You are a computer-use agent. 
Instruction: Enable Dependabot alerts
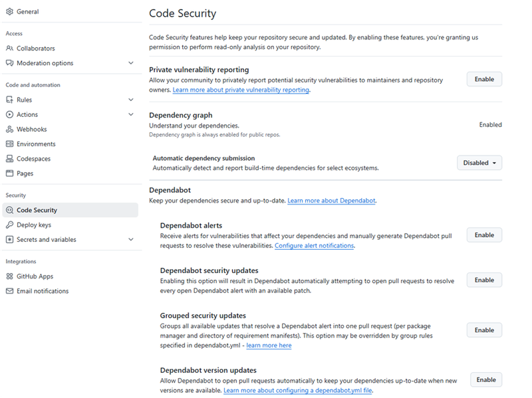(x=483, y=235)
